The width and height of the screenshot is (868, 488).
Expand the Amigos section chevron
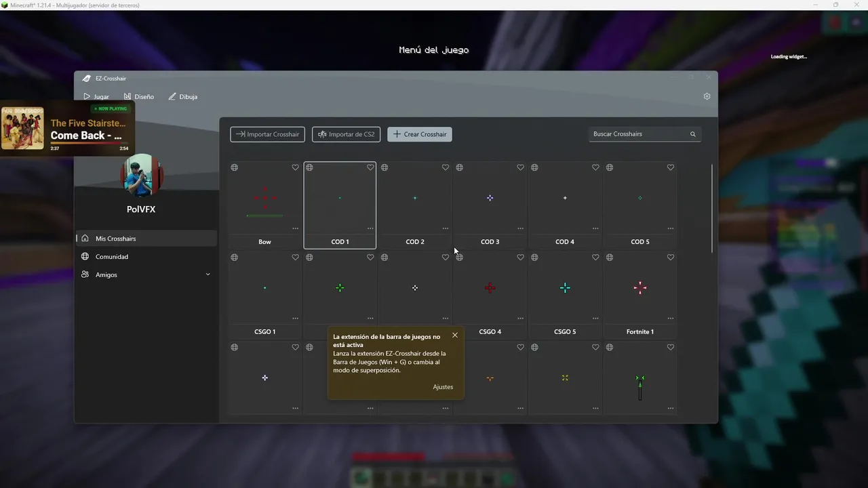click(208, 274)
